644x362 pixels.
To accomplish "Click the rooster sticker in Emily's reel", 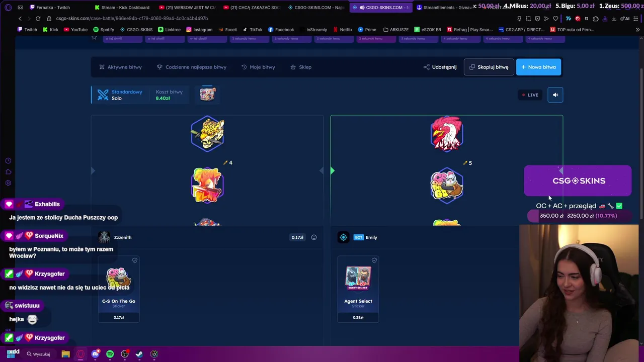I will coord(447,134).
